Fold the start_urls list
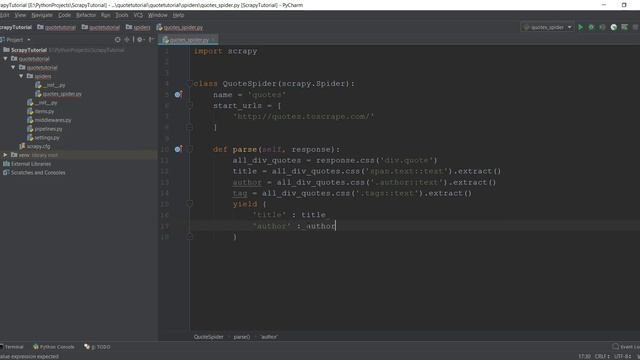This screenshot has height=360, width=640. click(x=189, y=106)
